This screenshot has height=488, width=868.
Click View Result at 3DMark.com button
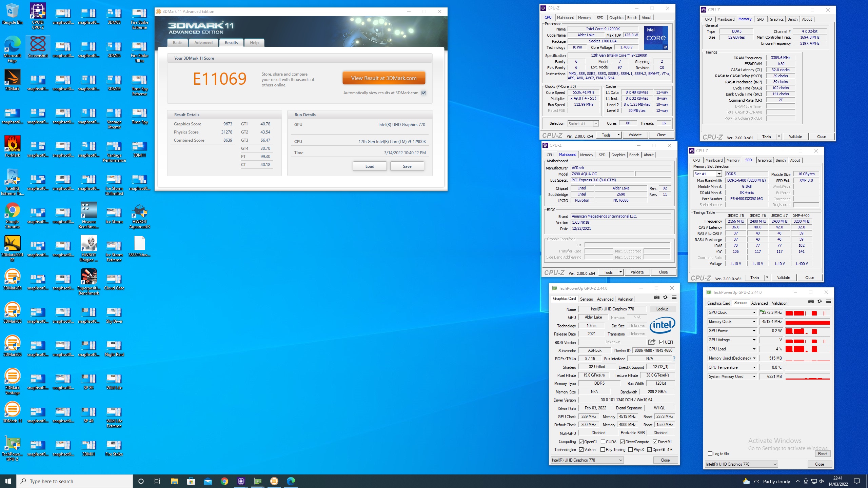tap(384, 78)
